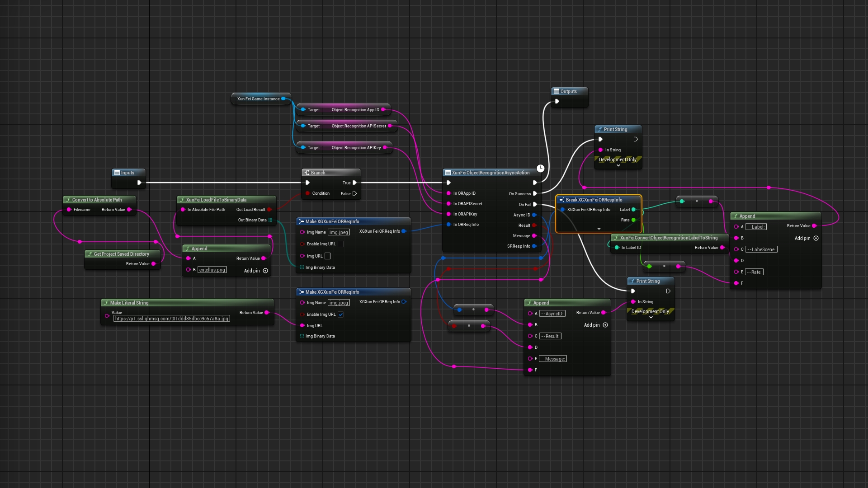The width and height of the screenshot is (868, 488).
Task: Select the Get Project Saved Directory node title
Action: pos(121,254)
